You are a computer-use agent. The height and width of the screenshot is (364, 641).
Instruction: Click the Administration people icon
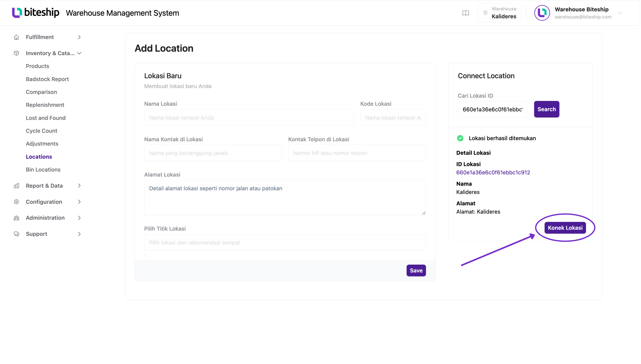coord(17,218)
